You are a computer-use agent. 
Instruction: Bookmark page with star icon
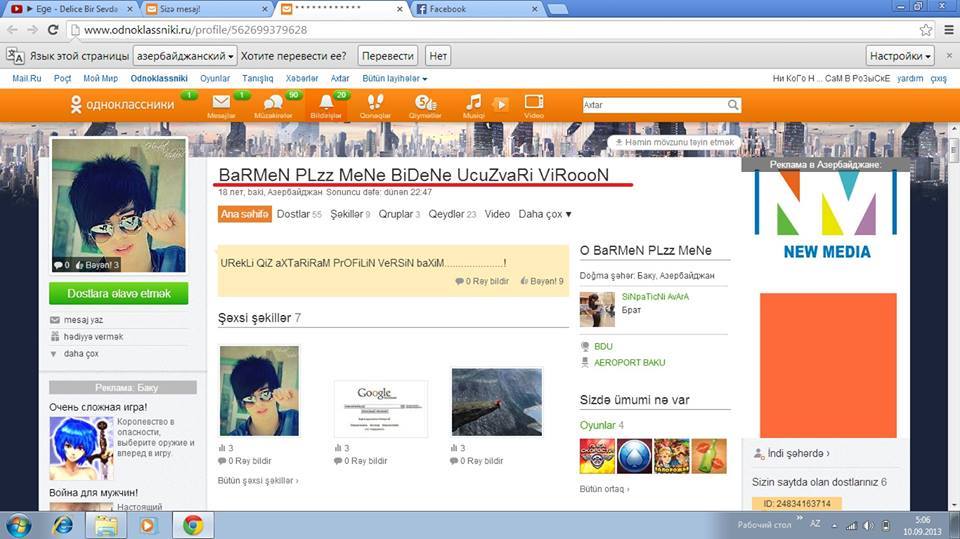926,29
